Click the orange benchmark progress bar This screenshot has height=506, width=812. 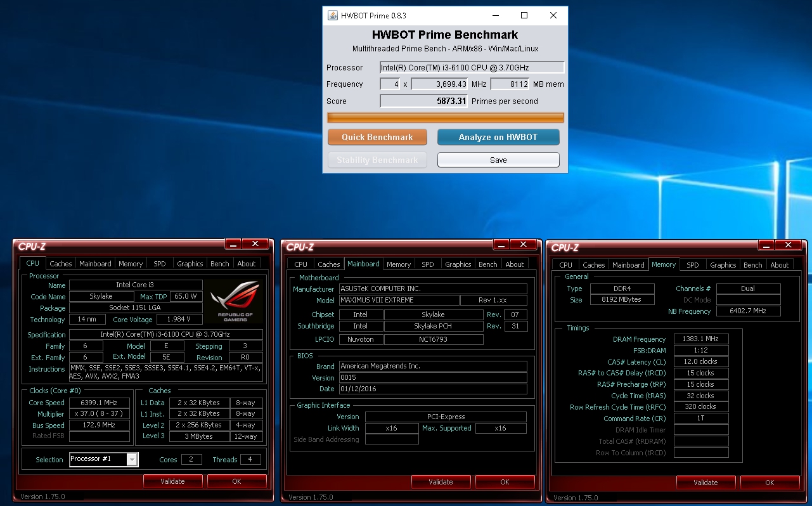445,117
